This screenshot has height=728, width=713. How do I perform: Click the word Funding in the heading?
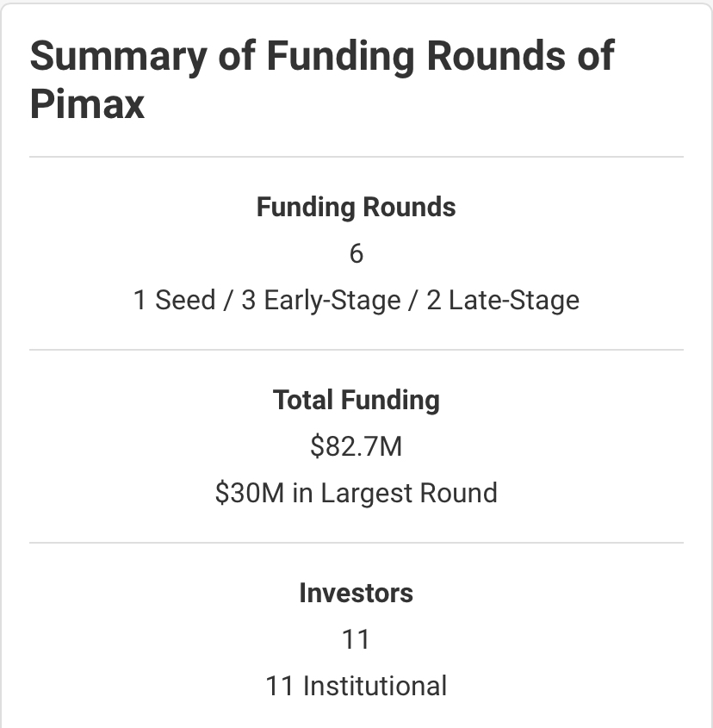pyautogui.click(x=340, y=58)
